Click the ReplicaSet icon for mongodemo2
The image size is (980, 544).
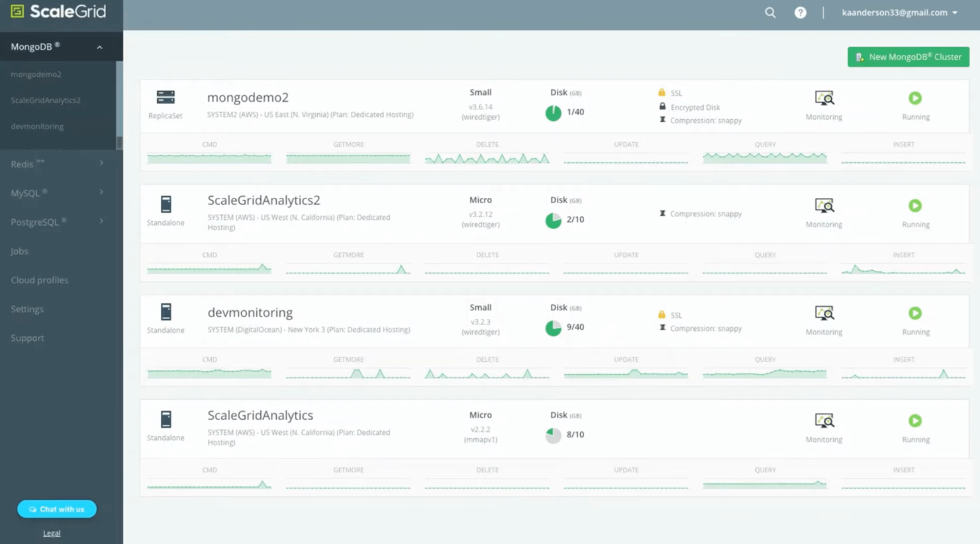click(166, 98)
